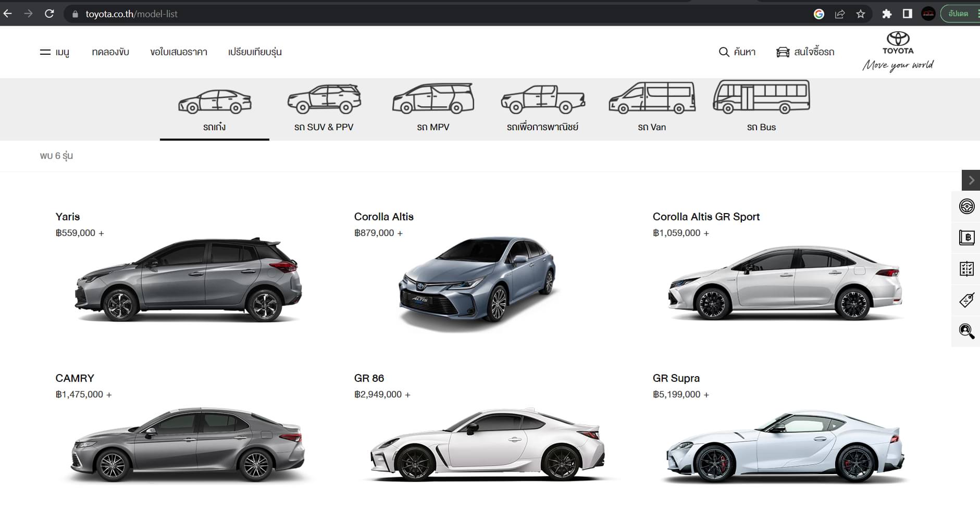Select the รถ Bus category tab

tap(761, 109)
